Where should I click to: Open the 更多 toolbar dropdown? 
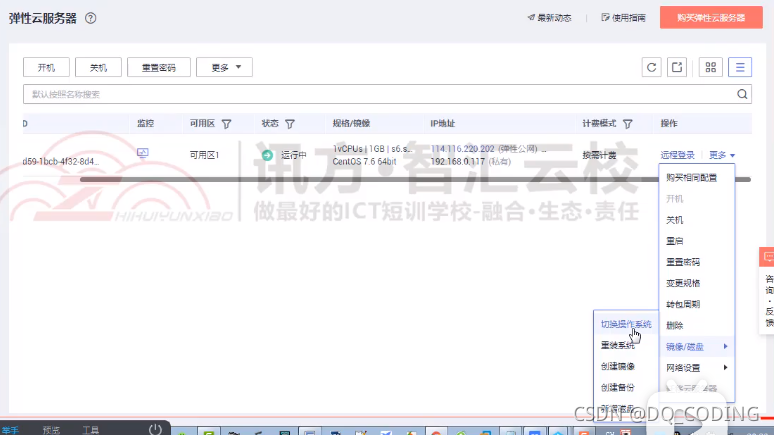tap(224, 67)
